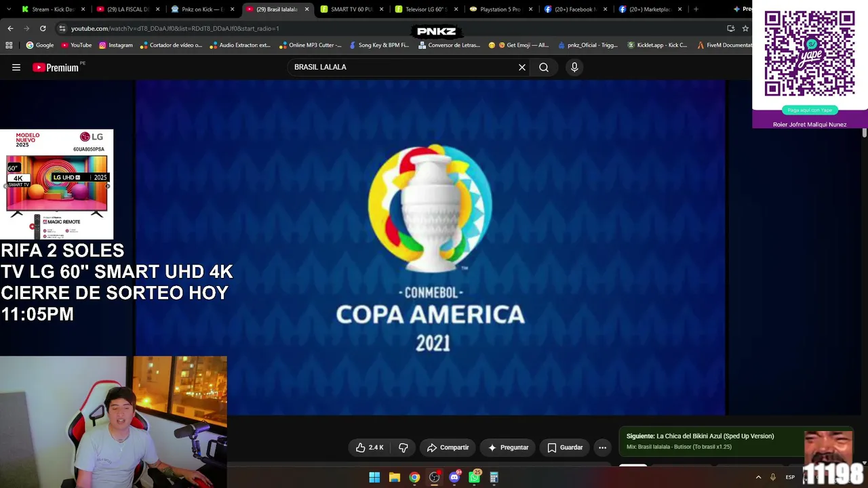The width and height of the screenshot is (868, 488).
Task: Open more actions under the video
Action: 602,447
